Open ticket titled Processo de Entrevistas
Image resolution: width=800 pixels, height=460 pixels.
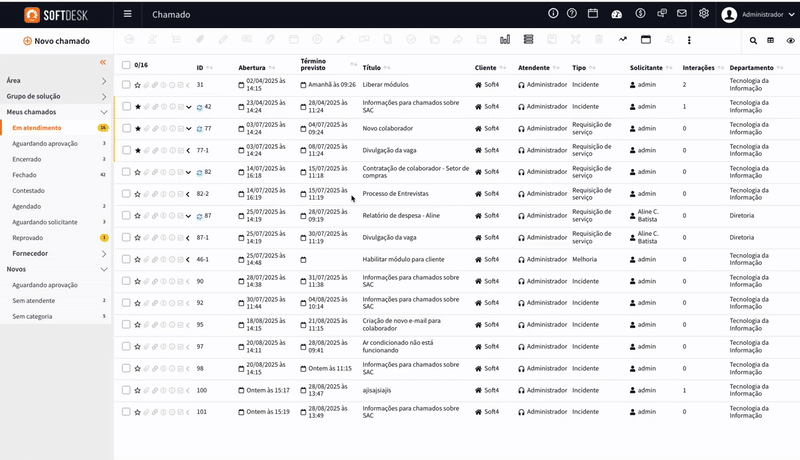395,194
